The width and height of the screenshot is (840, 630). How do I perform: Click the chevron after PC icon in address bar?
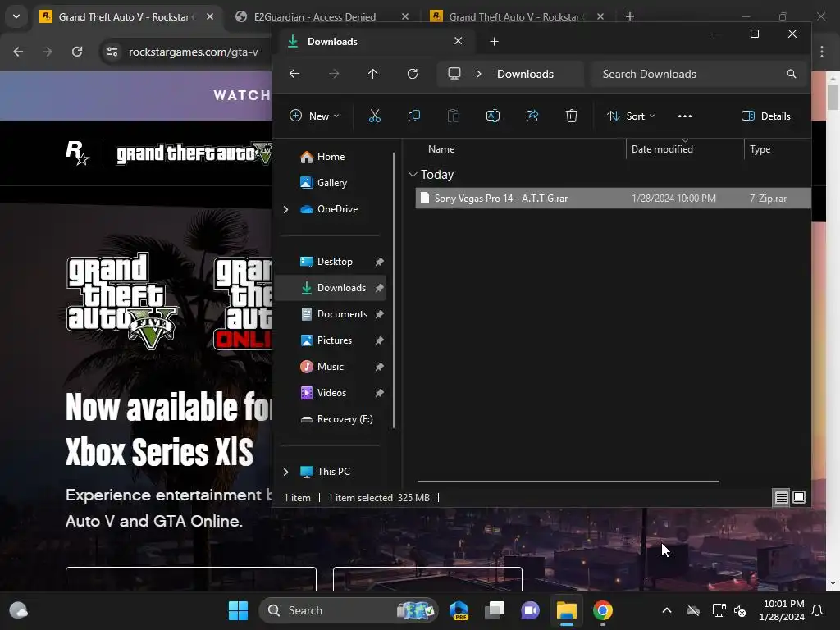click(479, 74)
